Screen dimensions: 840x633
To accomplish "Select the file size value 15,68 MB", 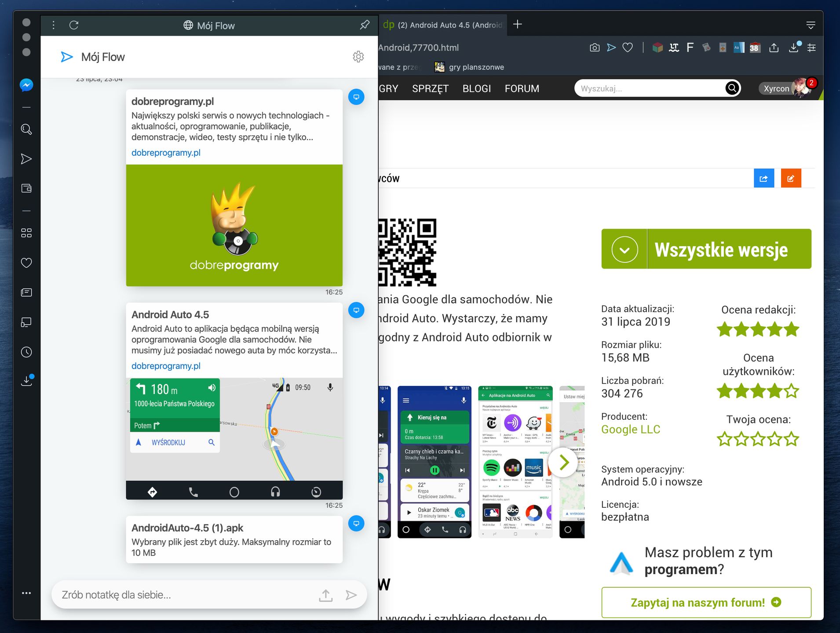I will pyautogui.click(x=625, y=357).
